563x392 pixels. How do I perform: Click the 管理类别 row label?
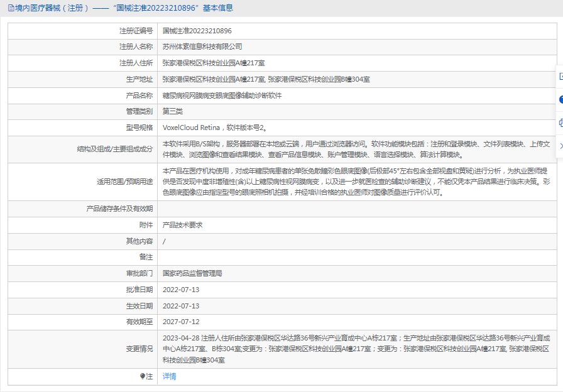click(x=139, y=111)
